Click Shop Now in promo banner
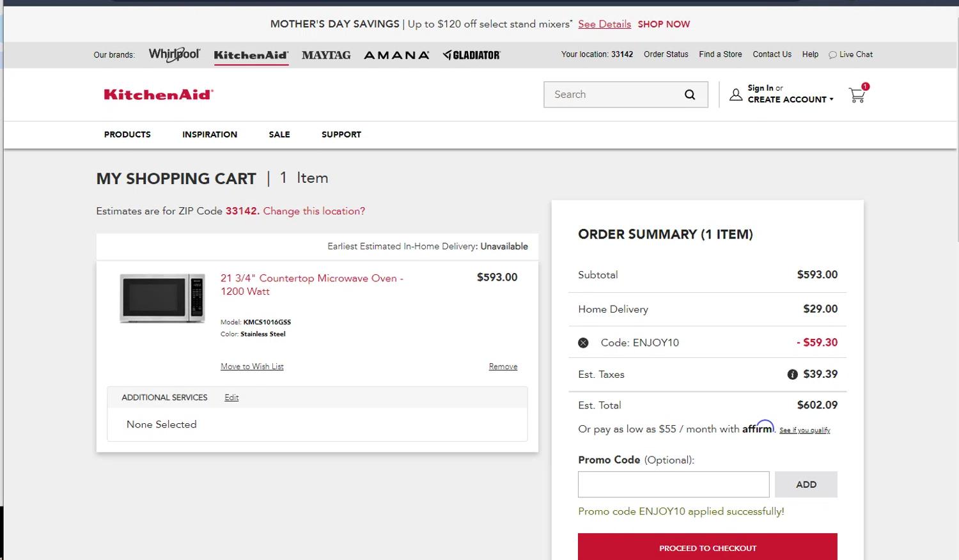This screenshot has height=560, width=959. pos(664,24)
